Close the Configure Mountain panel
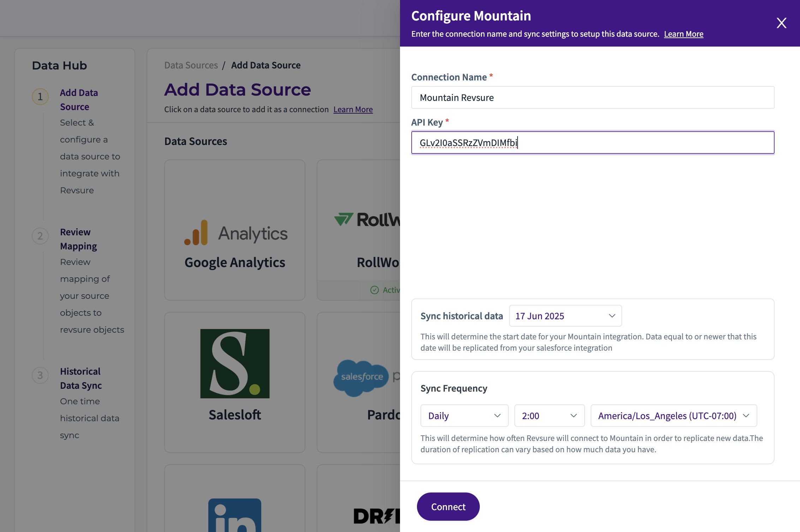Image resolution: width=800 pixels, height=532 pixels. pos(781,23)
